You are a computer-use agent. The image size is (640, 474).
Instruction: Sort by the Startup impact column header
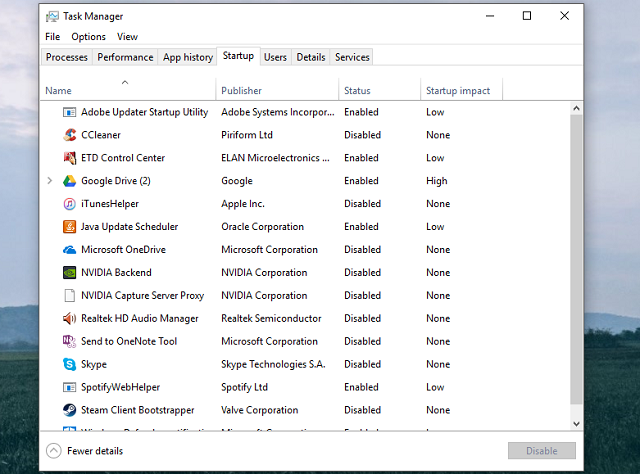tap(462, 89)
